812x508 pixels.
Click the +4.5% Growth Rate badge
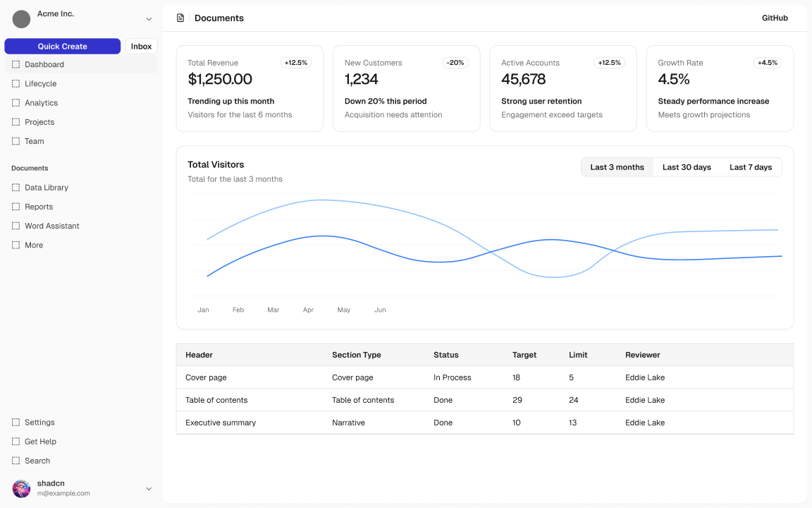click(768, 63)
